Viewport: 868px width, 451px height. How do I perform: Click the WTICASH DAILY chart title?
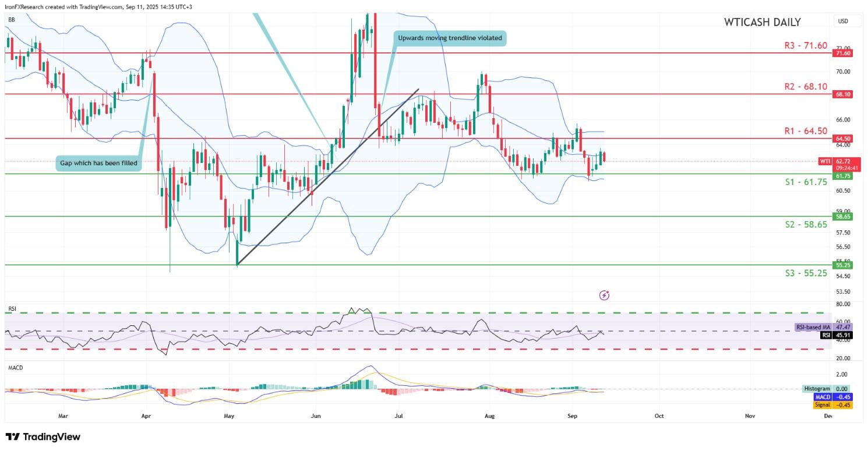pos(762,22)
